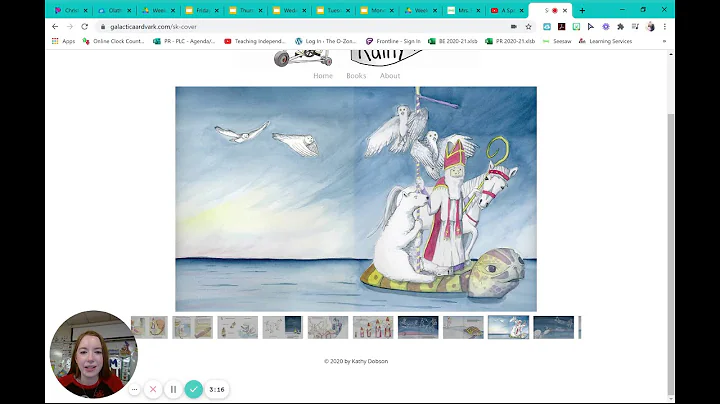Open the Learning Services bookmark
The width and height of the screenshot is (720, 404).
point(605,41)
